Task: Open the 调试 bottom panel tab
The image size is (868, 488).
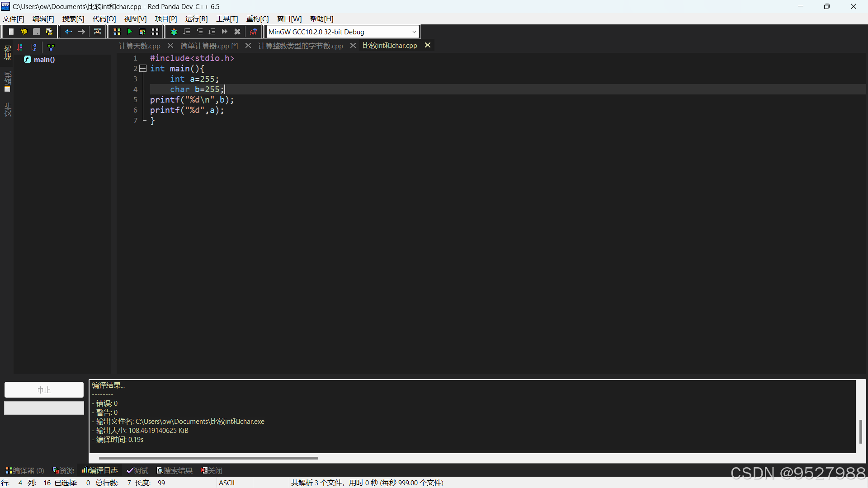Action: click(138, 470)
